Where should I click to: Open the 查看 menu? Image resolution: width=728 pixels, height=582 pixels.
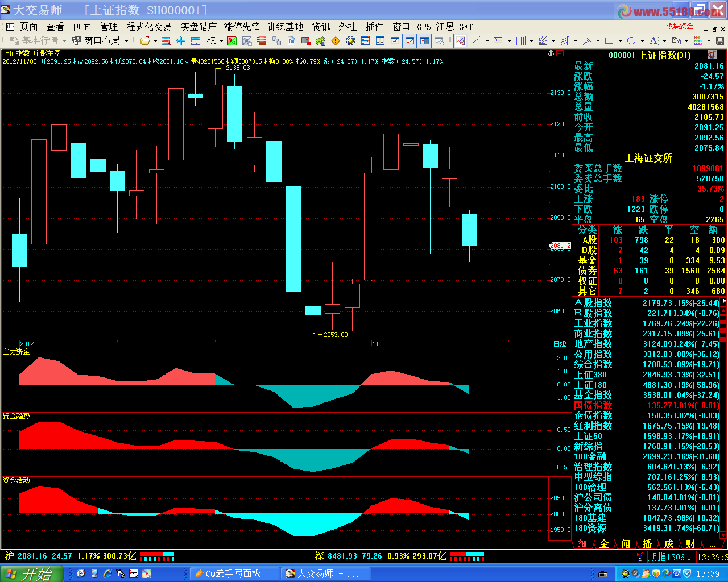pyautogui.click(x=55, y=27)
